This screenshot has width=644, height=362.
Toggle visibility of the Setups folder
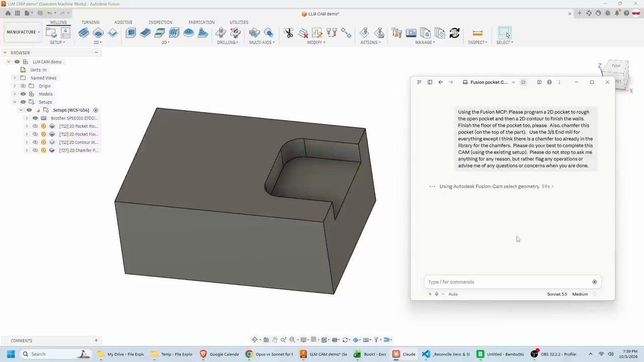click(x=23, y=102)
